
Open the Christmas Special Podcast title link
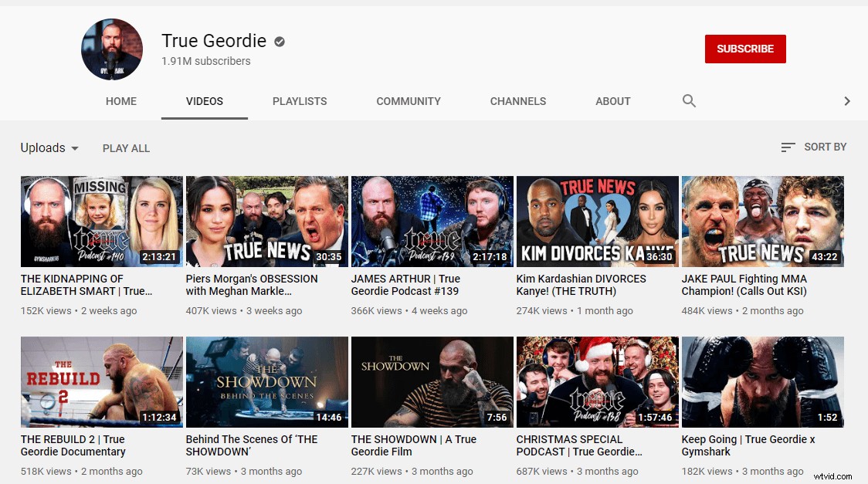click(x=579, y=445)
